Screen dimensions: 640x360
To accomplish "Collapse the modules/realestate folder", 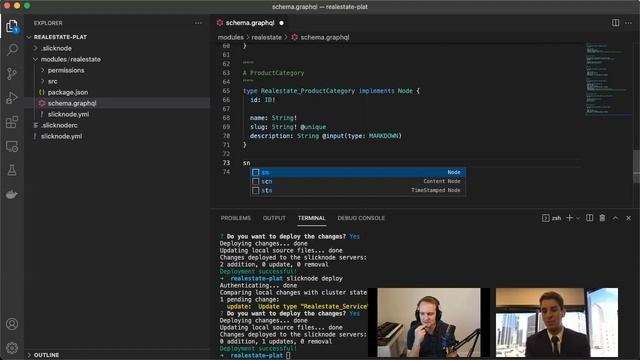I will pyautogui.click(x=36, y=59).
